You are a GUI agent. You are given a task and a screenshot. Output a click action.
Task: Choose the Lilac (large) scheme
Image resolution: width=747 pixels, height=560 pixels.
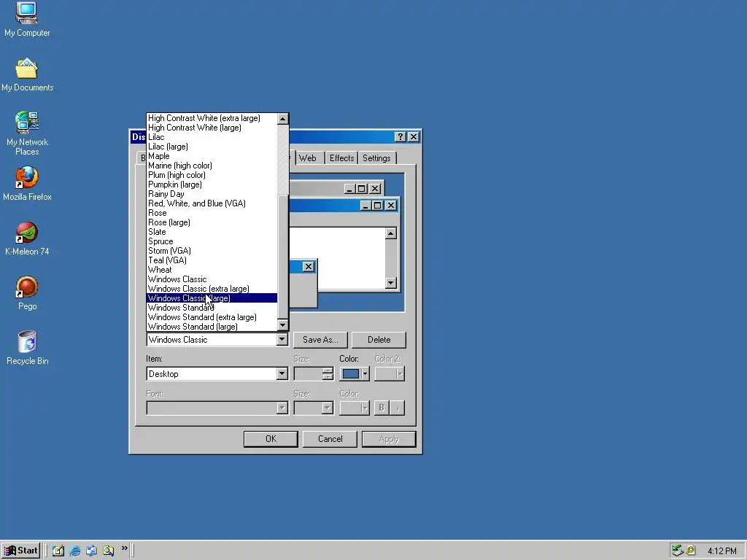[x=212, y=147]
